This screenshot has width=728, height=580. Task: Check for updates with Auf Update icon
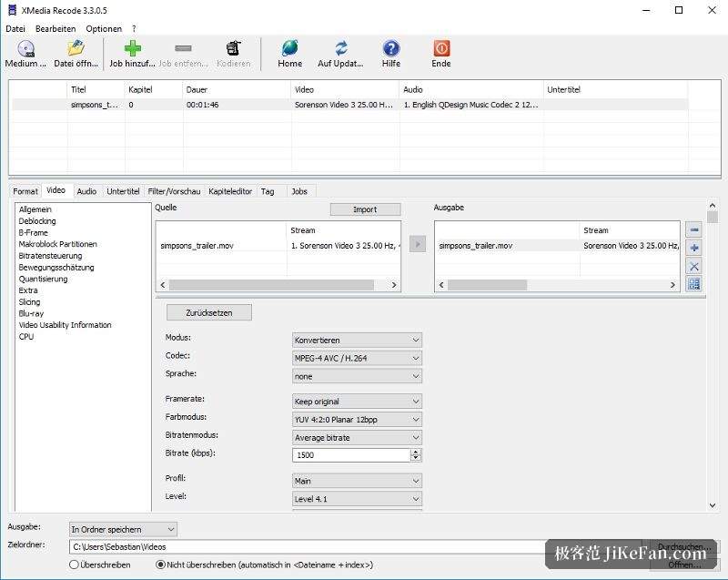click(340, 48)
